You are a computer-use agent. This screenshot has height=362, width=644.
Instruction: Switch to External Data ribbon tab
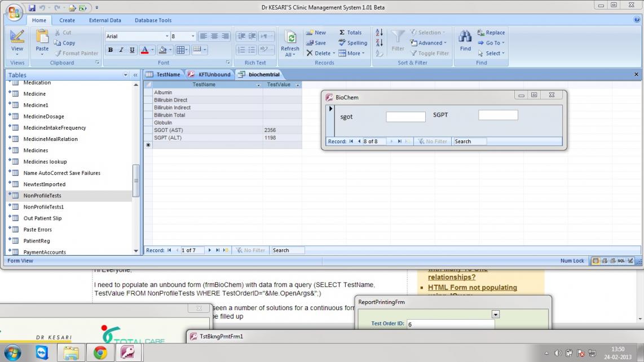coord(105,20)
